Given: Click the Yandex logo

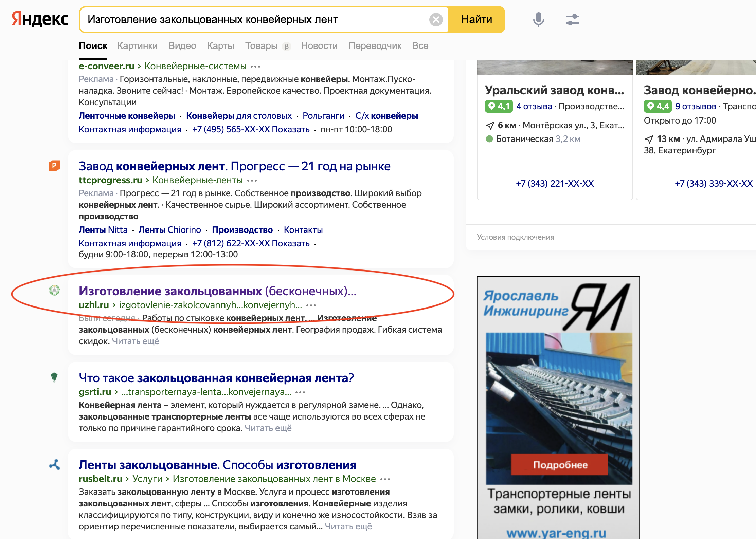Looking at the screenshot, I should click(x=40, y=19).
